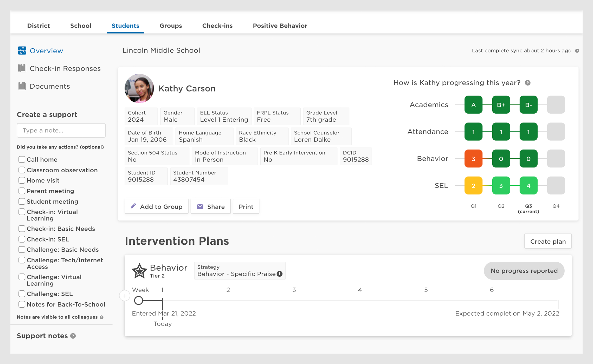Click the Check-in Responses book icon

[x=22, y=68]
